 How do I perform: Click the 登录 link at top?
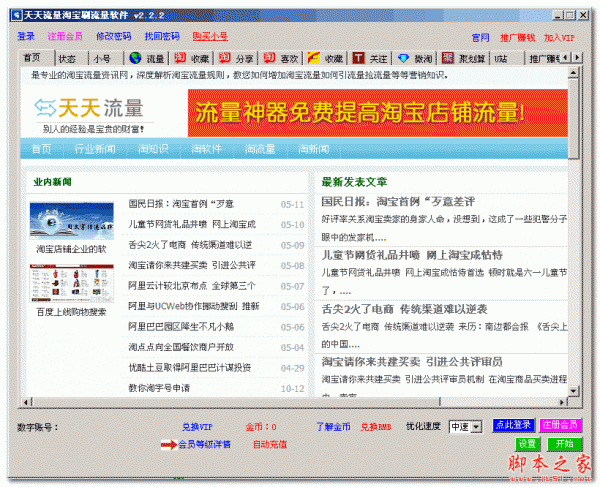(x=26, y=36)
